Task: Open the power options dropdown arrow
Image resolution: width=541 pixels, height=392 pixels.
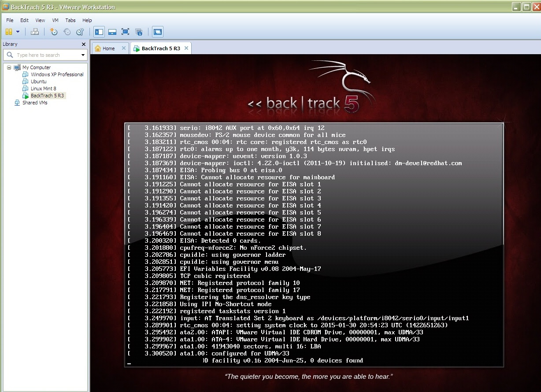Action: coord(18,32)
